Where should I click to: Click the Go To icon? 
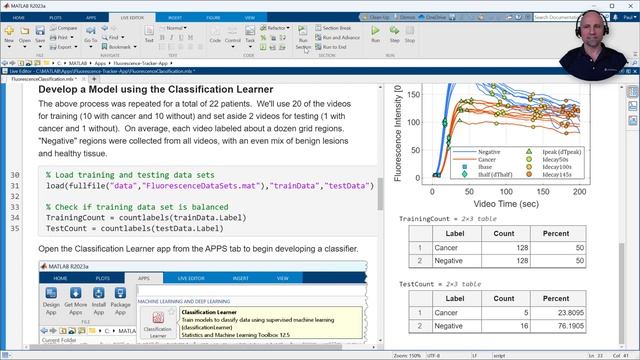point(91,31)
